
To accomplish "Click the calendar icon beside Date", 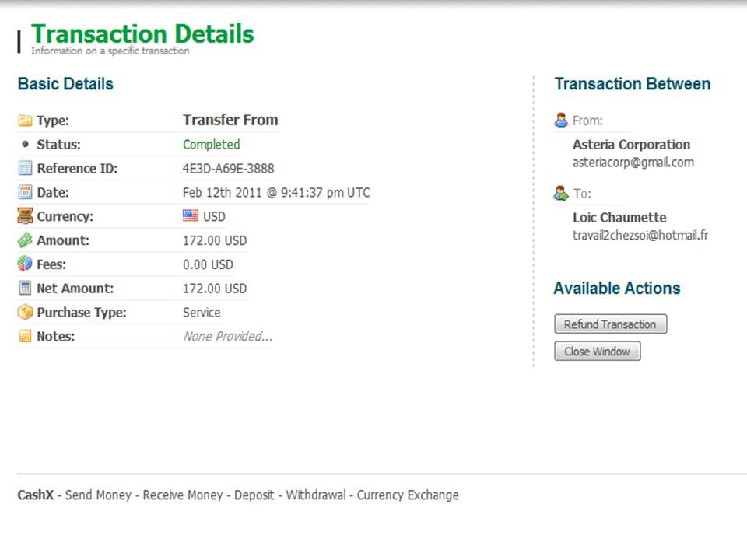I will (25, 192).
